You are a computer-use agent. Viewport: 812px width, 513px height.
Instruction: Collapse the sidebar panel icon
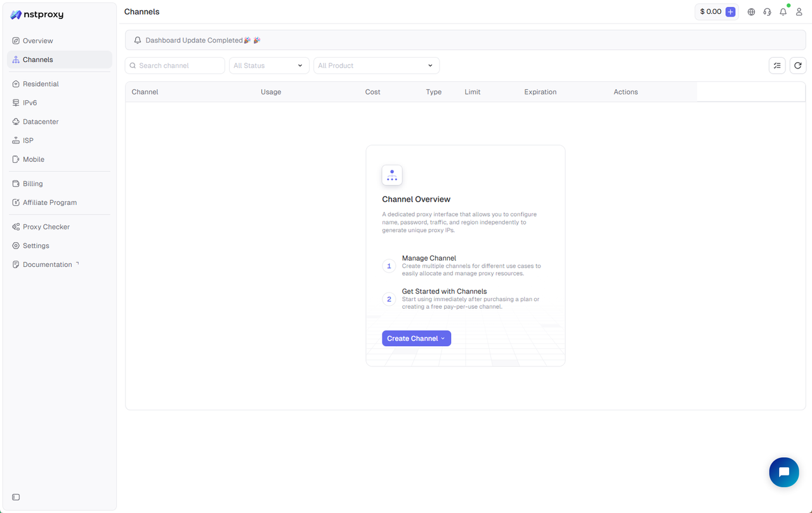point(16,497)
